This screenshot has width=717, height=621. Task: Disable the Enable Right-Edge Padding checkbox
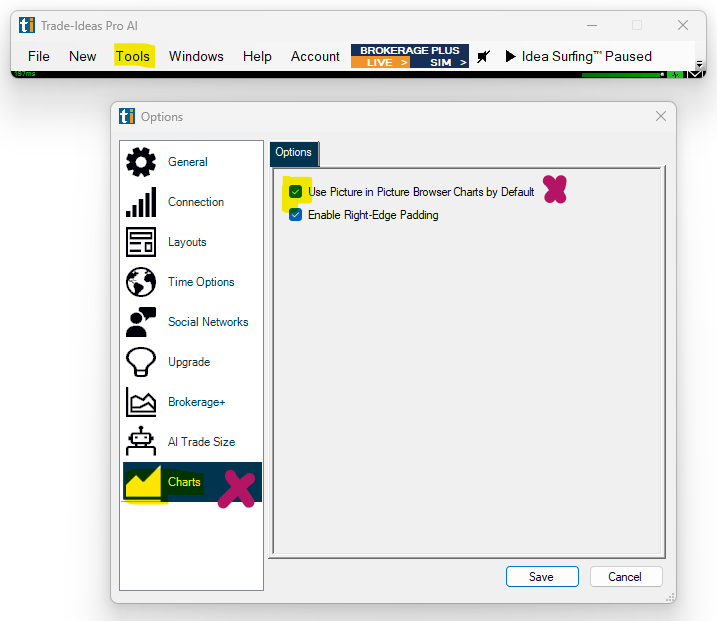coord(295,215)
